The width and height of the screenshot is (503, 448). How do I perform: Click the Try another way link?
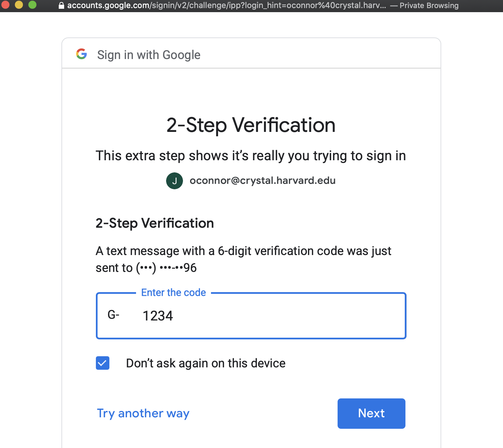pyautogui.click(x=143, y=413)
